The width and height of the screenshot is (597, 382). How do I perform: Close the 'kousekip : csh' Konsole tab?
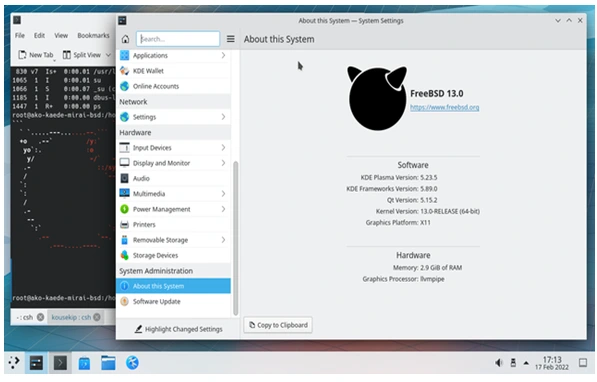97,317
